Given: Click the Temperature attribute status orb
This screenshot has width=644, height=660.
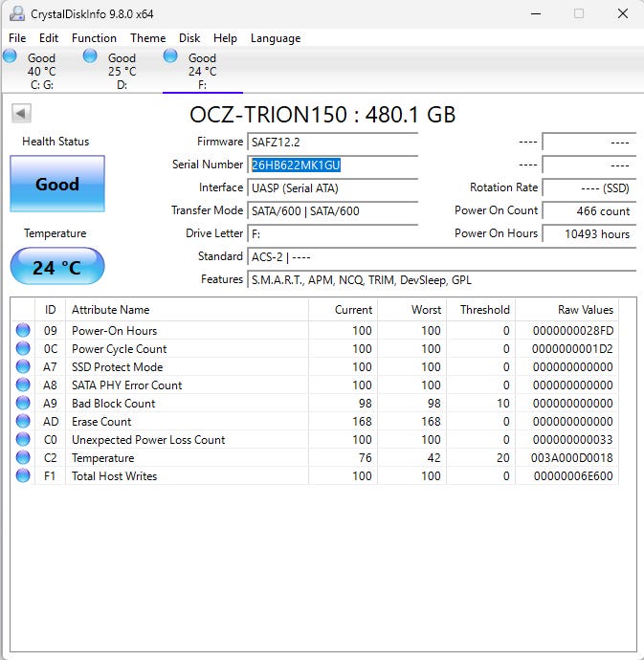Looking at the screenshot, I should 23,458.
